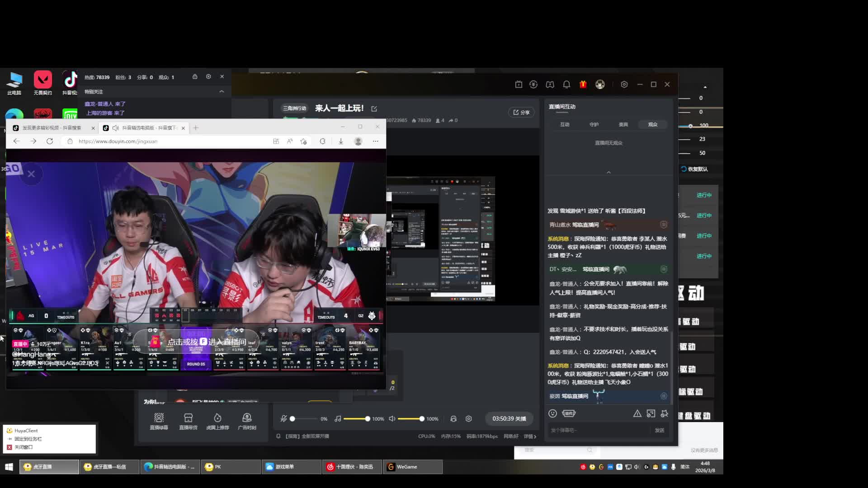
Task: Open 直播录屏 stream recording tool
Action: (x=159, y=420)
